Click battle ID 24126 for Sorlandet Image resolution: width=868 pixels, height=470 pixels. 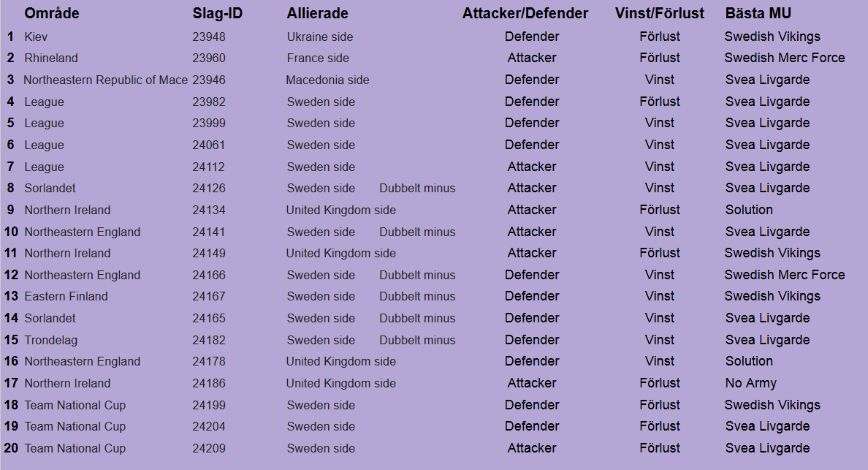209,189
